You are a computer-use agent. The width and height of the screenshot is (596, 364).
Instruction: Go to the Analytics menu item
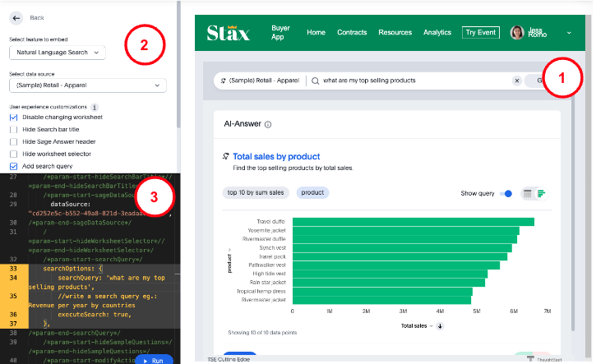coord(437,33)
